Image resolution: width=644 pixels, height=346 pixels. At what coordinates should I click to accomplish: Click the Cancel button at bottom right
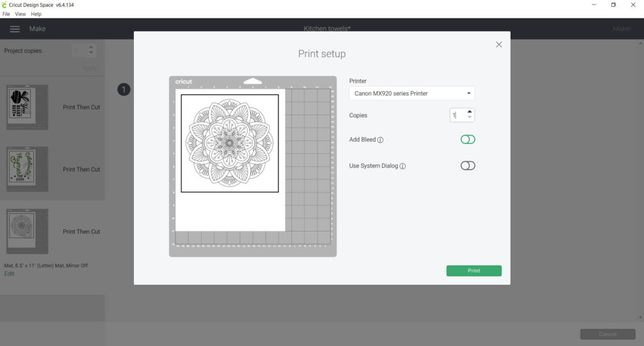click(608, 334)
